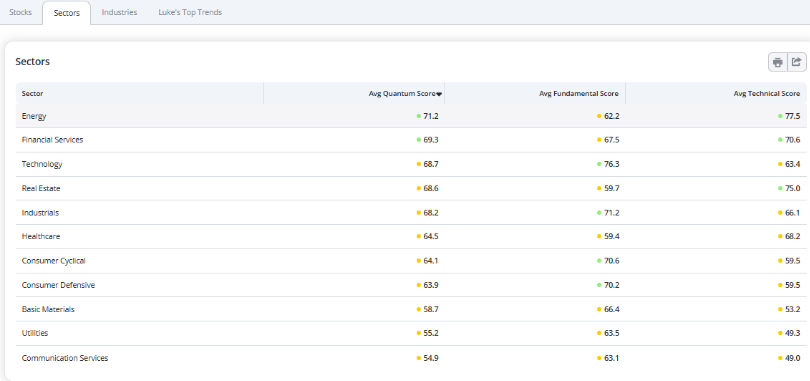
Task: Click Technology's 76.3 fundamental score
Action: (x=612, y=164)
